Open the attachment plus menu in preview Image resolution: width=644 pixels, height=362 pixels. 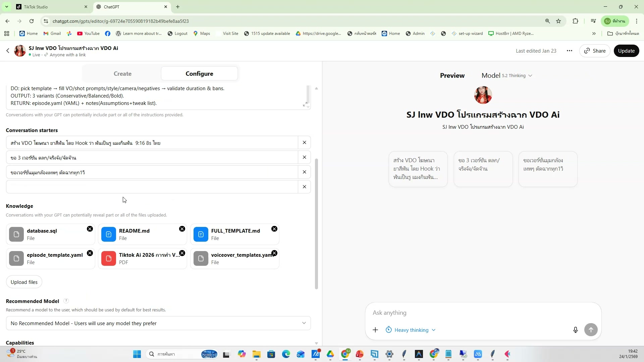375,330
